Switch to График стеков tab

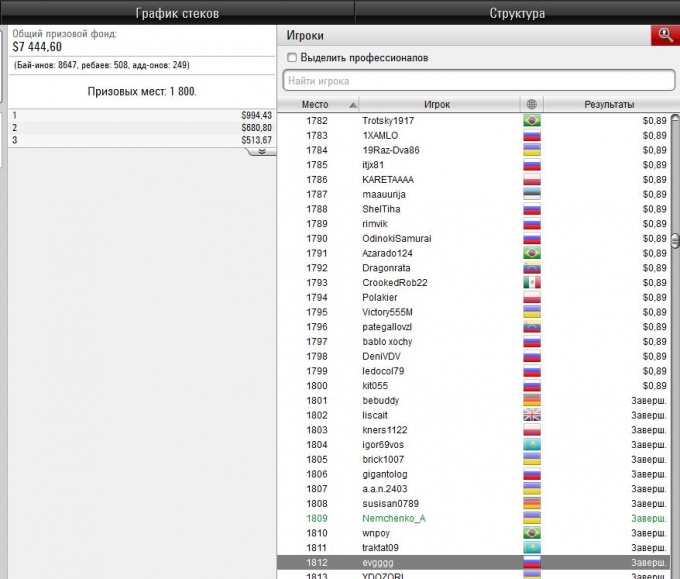pos(177,13)
